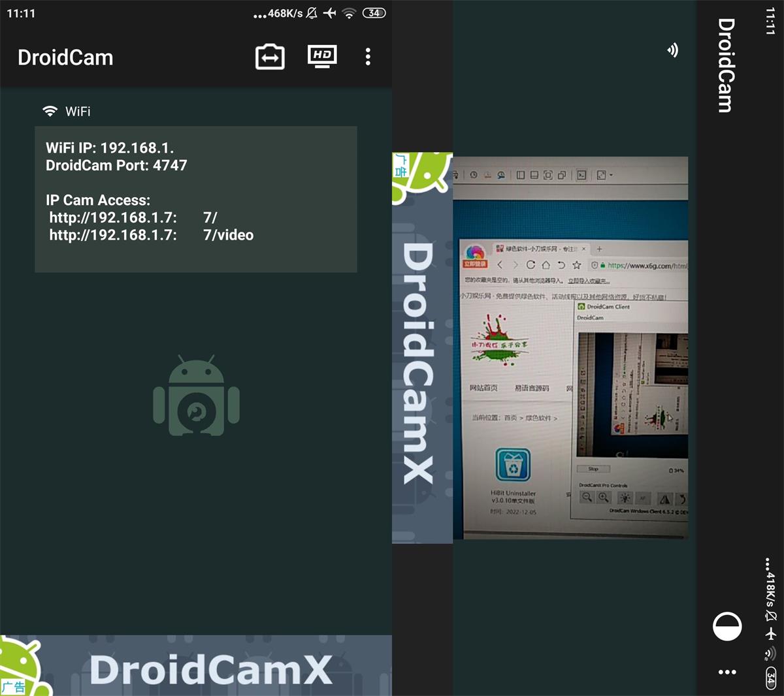Screen dimensions: 784x696
Task: Open the three-dot overflow menu
Action: pyautogui.click(x=368, y=57)
